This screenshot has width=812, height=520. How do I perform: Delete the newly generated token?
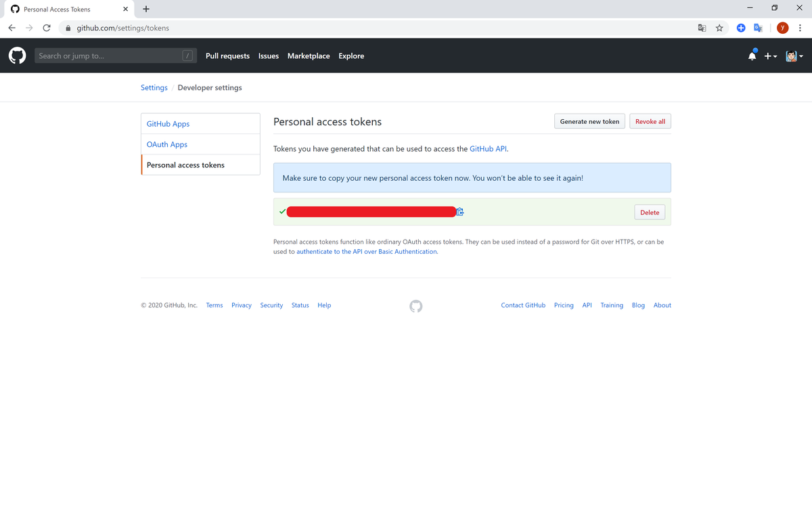650,212
